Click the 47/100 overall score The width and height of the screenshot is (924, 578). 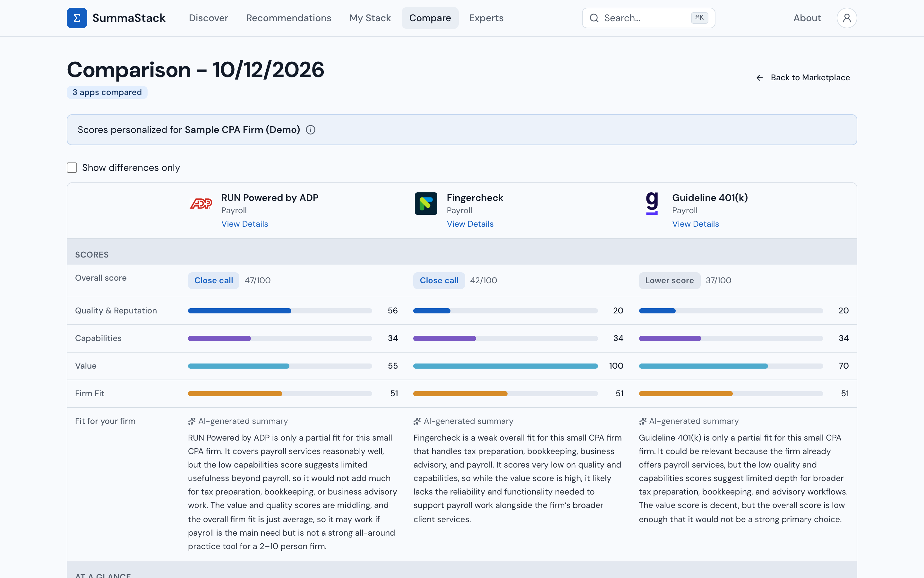pos(257,281)
